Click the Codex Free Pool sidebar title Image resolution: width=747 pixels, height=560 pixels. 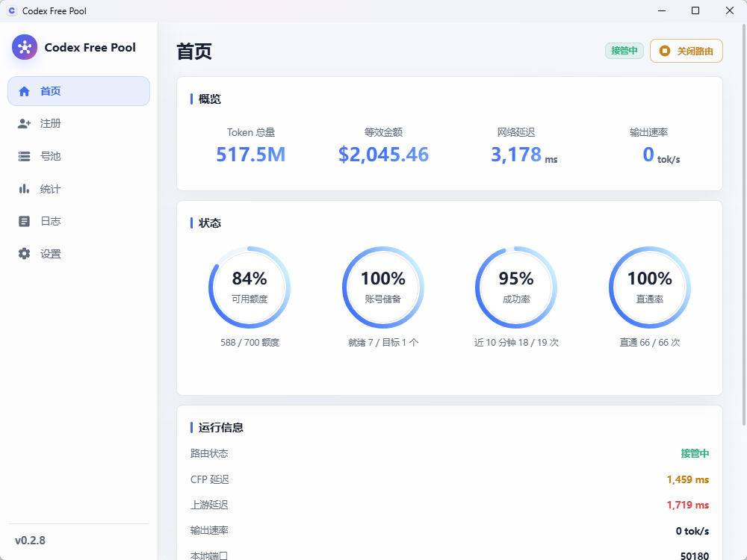[x=90, y=48]
